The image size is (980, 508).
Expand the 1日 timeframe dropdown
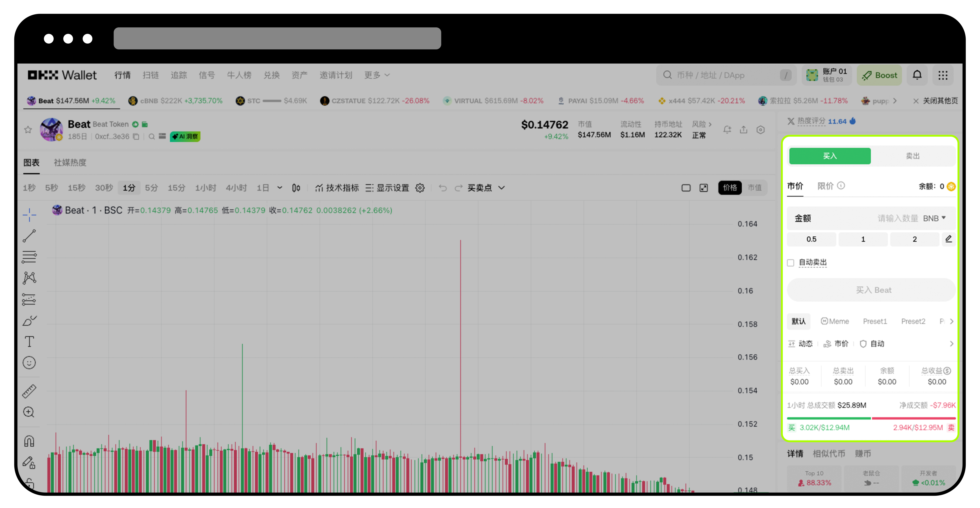[x=280, y=188]
